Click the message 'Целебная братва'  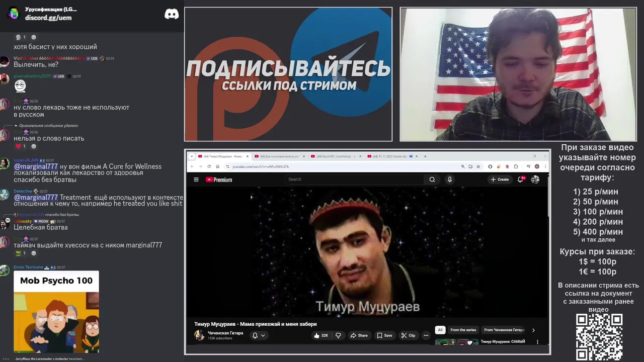(41, 227)
